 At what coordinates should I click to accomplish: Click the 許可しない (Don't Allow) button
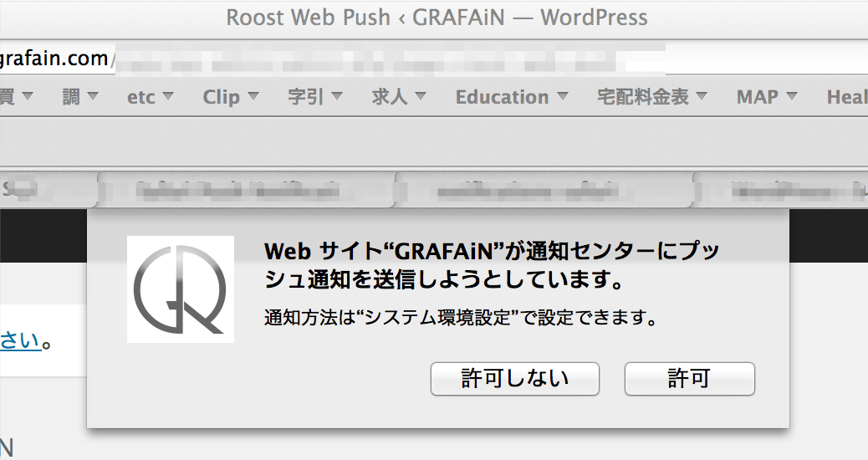coord(515,379)
